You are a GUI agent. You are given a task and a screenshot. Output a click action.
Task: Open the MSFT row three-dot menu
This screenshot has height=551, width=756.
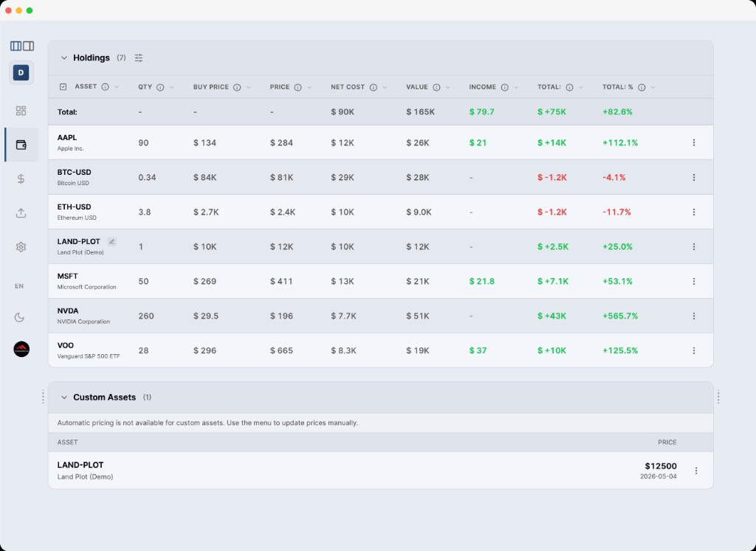click(x=694, y=281)
